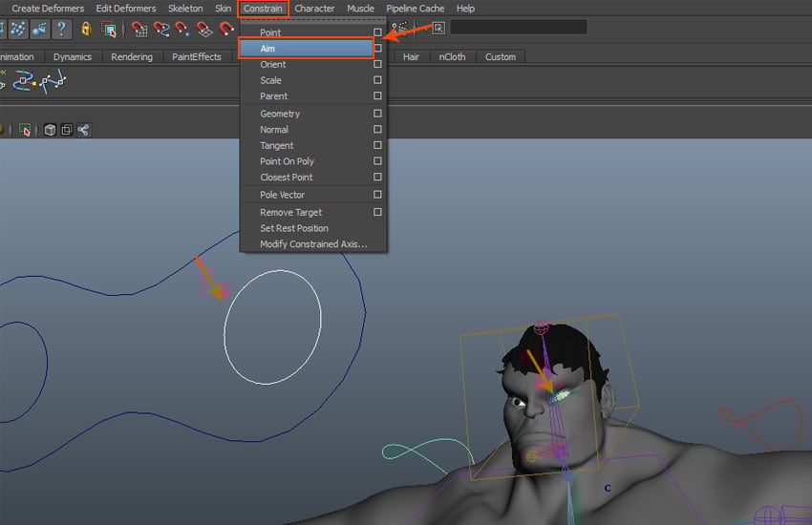
Task: Open the Closest Point option box
Action: [x=377, y=177]
